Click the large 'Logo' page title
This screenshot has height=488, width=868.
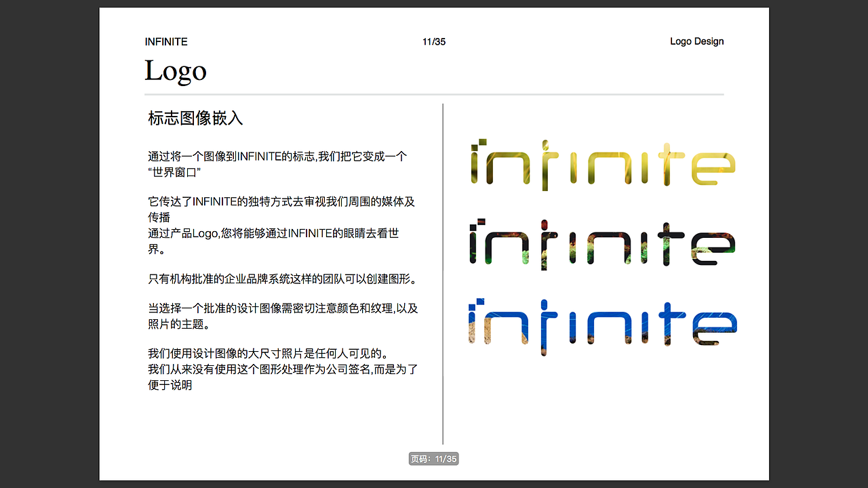click(176, 71)
